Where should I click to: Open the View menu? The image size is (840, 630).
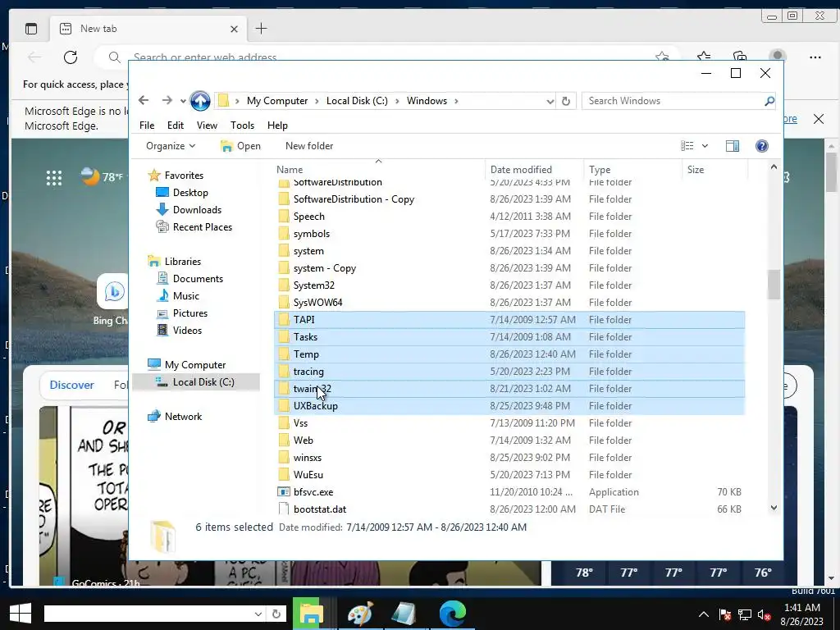207,125
